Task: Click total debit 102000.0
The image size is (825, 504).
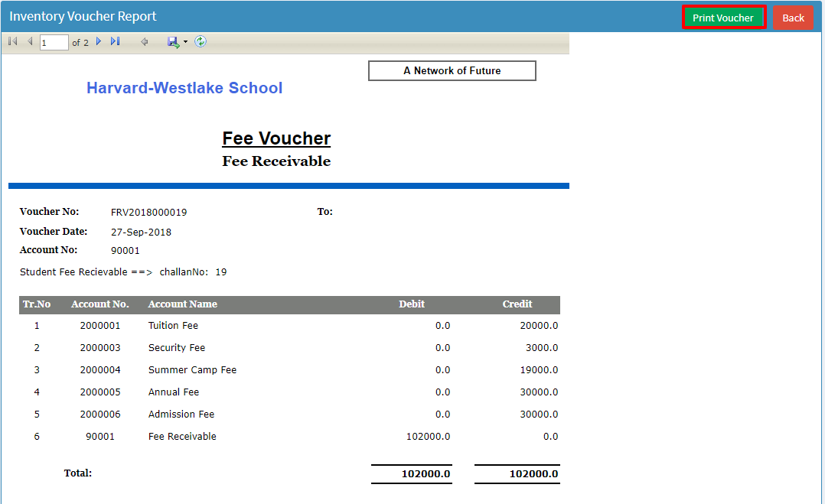Action: tap(426, 474)
